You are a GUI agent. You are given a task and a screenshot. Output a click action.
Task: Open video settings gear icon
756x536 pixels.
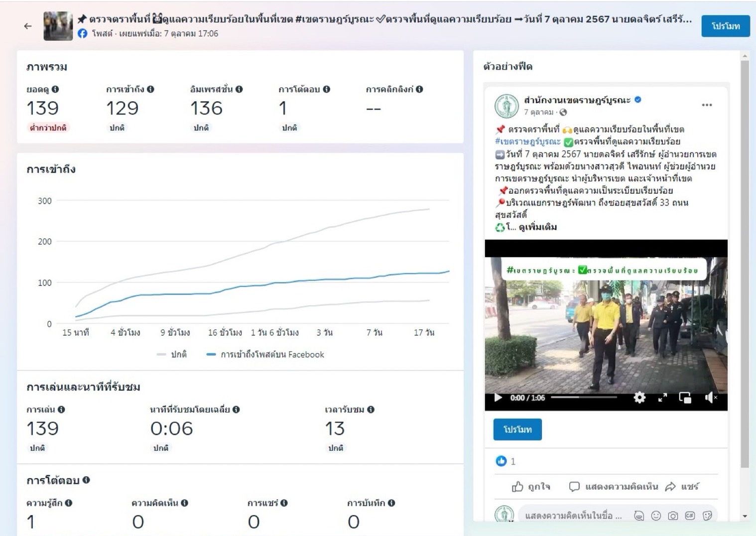click(639, 398)
